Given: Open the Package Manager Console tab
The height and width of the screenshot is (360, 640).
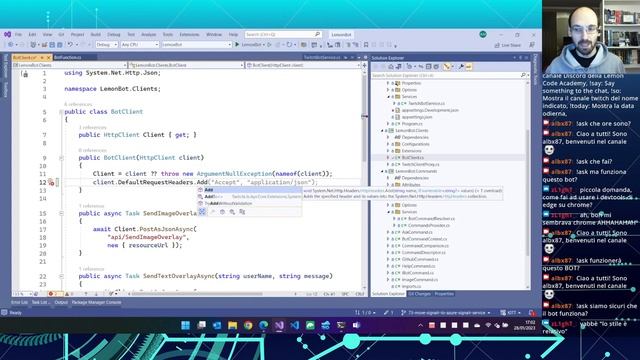Looking at the screenshot, I should [x=96, y=302].
